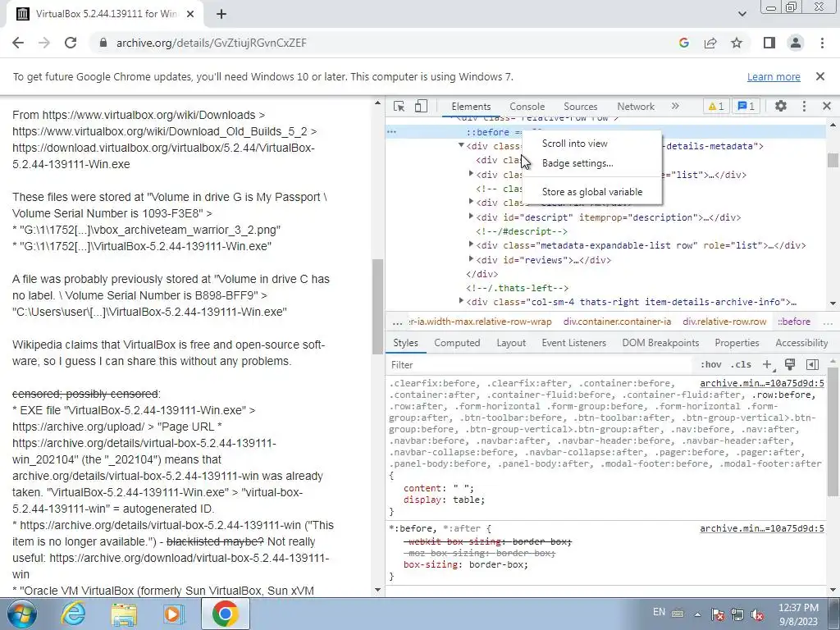Choose Store as global variable
This screenshot has height=630, width=840.
(592, 192)
